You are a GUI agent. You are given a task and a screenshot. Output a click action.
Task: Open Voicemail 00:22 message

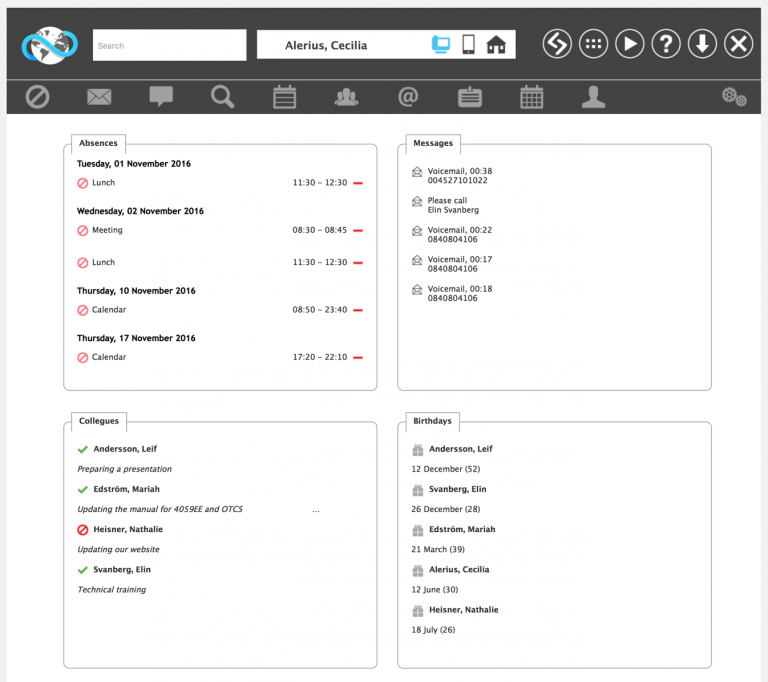click(459, 234)
